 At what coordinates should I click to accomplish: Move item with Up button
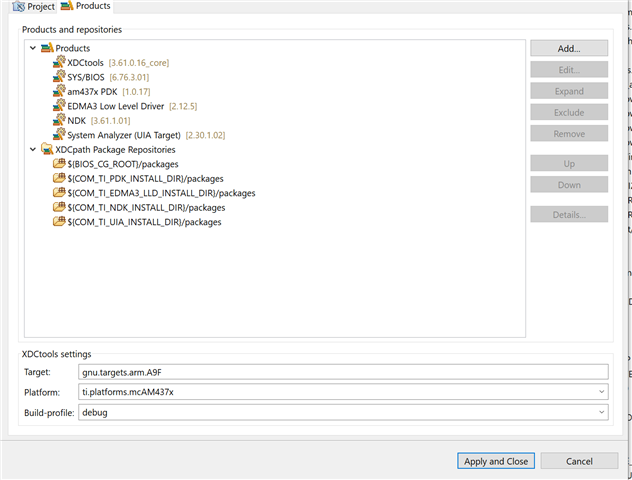pos(569,164)
